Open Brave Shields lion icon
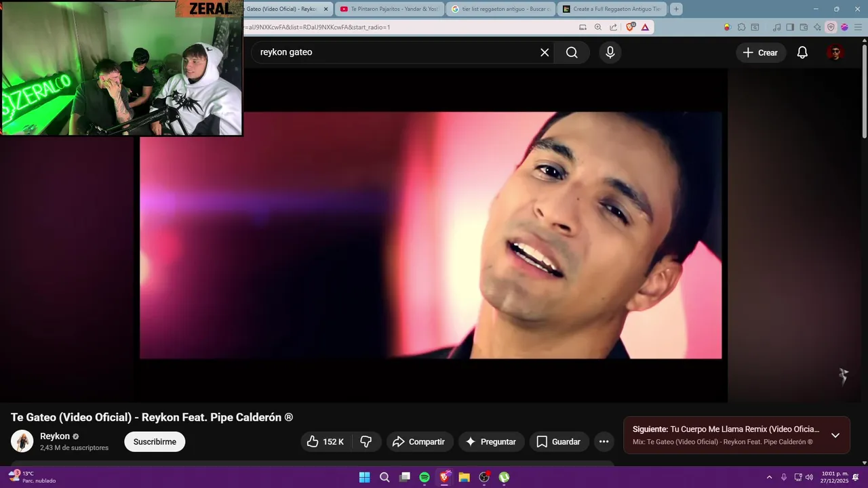The image size is (868, 488). pos(631,27)
